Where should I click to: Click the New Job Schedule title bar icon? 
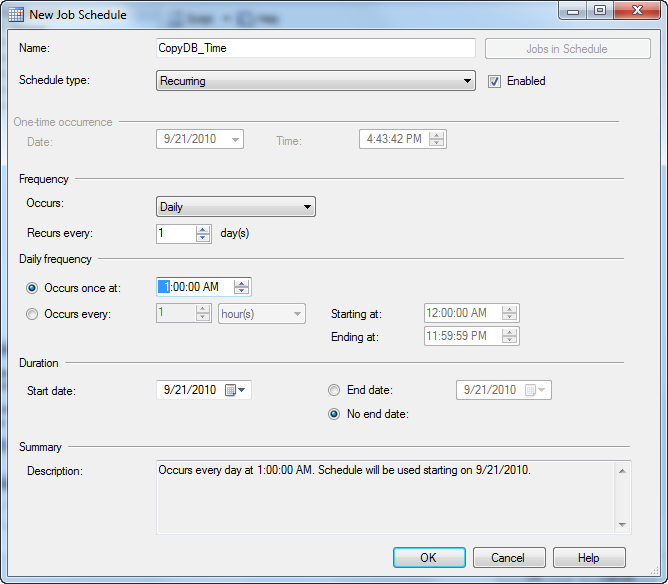pyautogui.click(x=16, y=14)
